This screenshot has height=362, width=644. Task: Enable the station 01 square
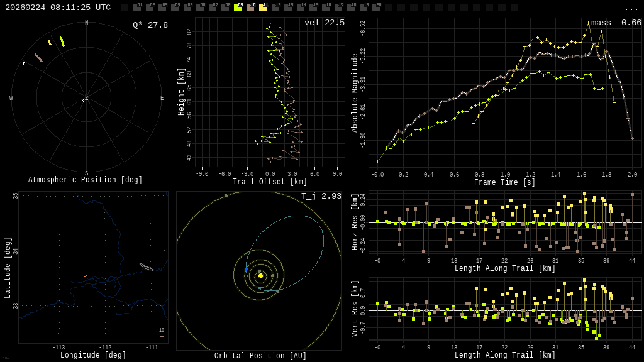137,8
